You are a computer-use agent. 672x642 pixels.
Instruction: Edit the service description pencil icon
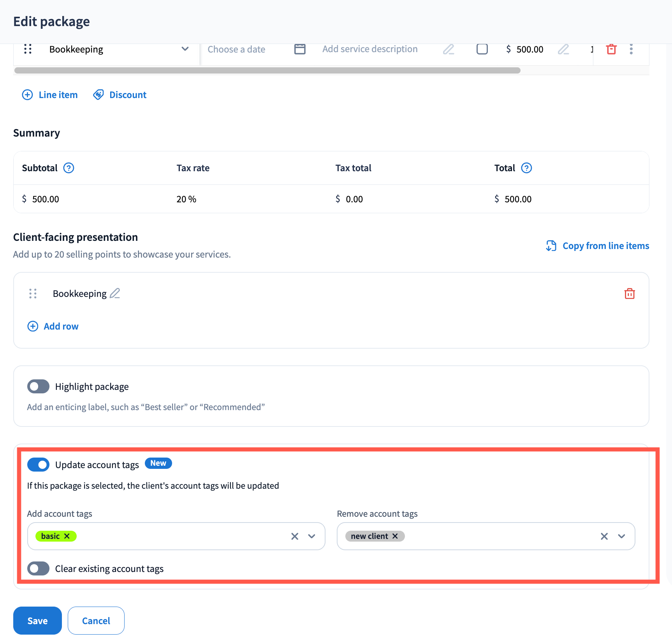(448, 49)
